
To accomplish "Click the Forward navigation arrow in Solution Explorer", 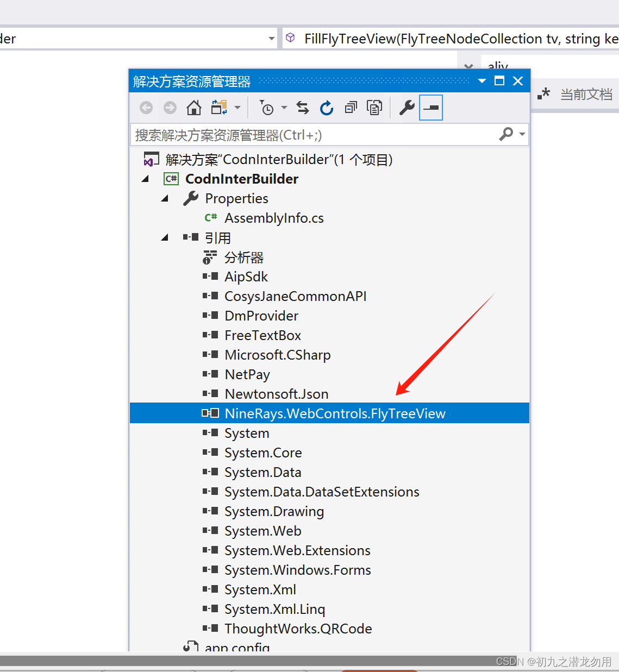I will [x=170, y=108].
